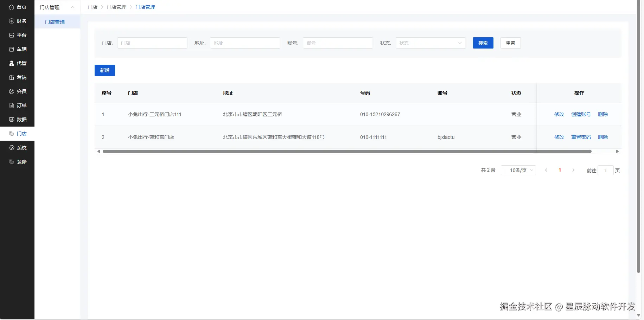This screenshot has width=644, height=320.
Task: Click the 新增 add button
Action: (x=105, y=70)
